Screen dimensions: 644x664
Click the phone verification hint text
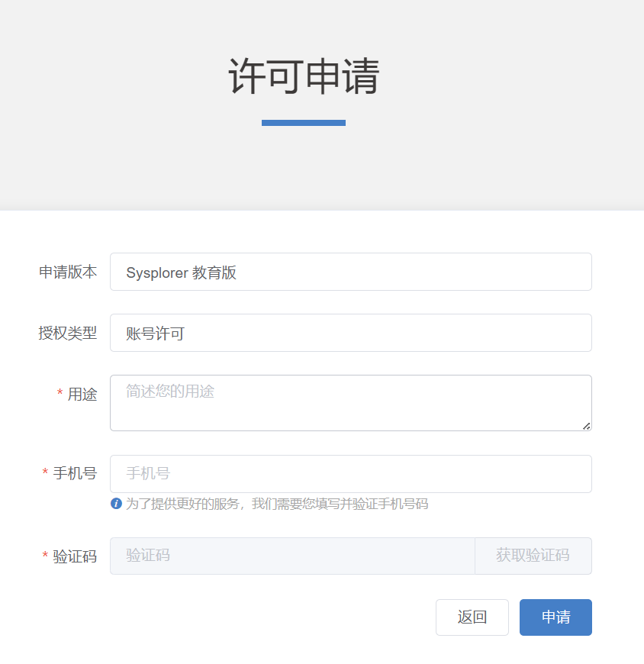[277, 504]
